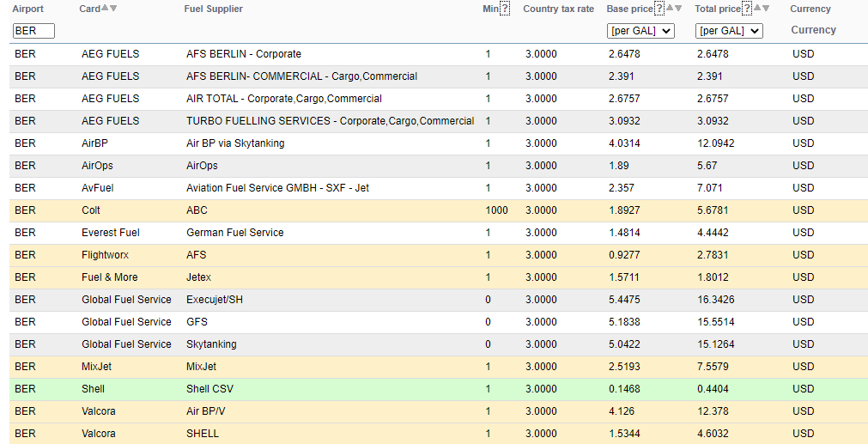This screenshot has height=444, width=868.
Task: Focus the Airport filter field containing BER
Action: [33, 31]
